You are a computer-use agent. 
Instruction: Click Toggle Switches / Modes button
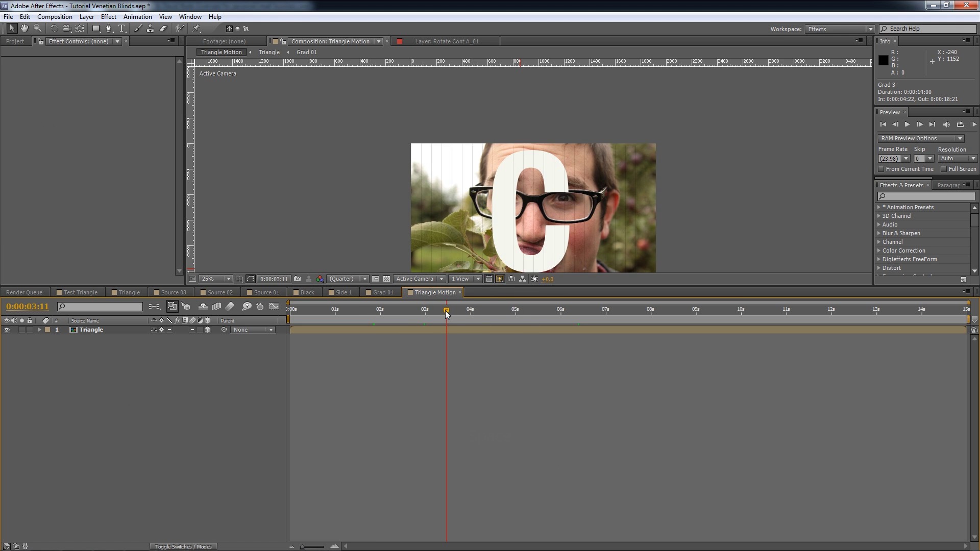pos(183,546)
